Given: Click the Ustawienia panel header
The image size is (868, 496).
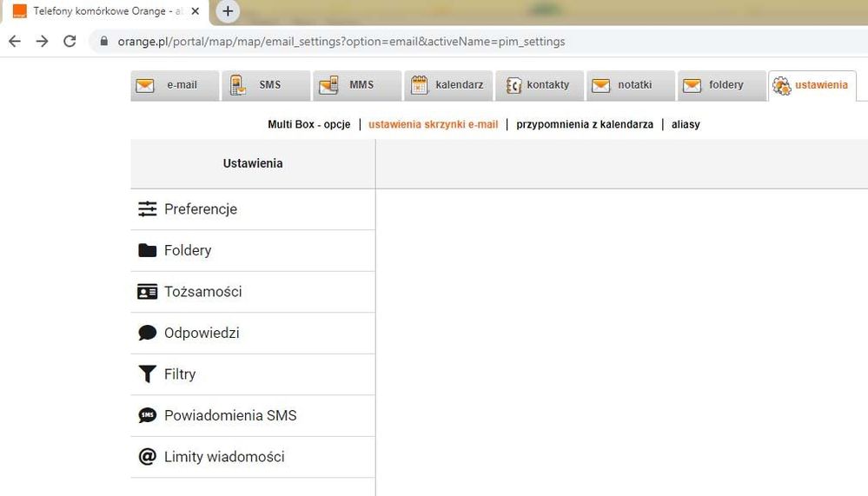Looking at the screenshot, I should 253,163.
